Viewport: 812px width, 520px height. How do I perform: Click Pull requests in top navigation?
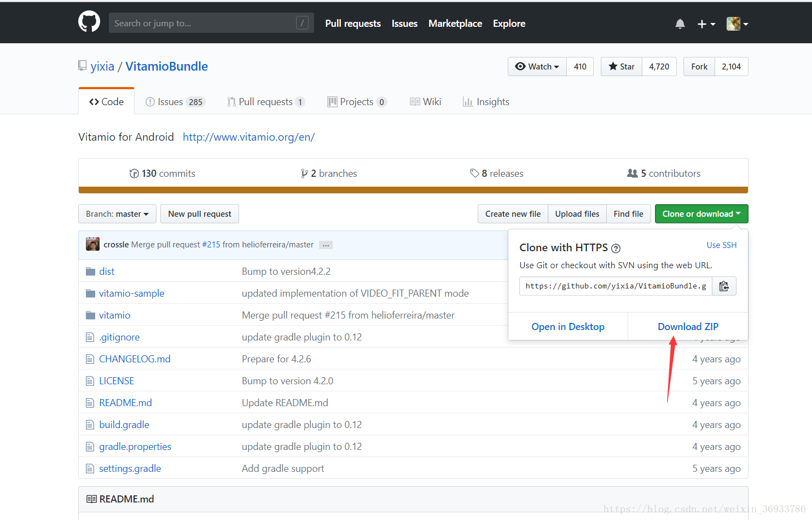(353, 24)
